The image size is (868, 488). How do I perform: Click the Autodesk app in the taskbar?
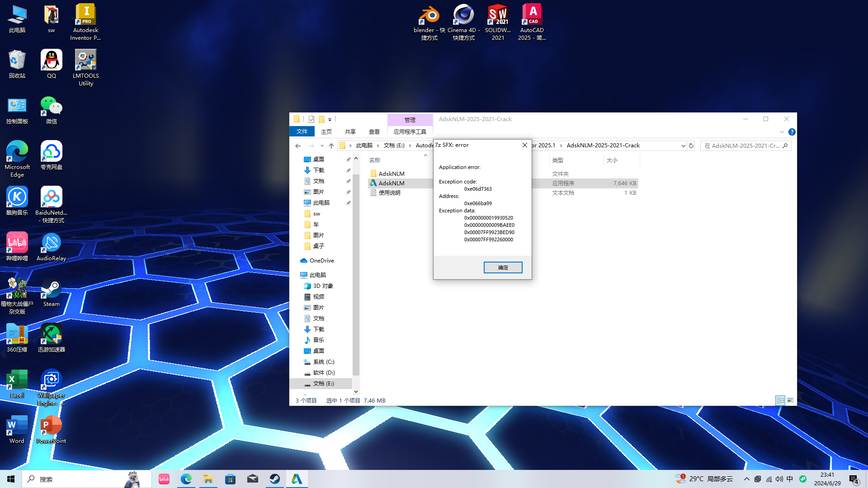click(297, 479)
